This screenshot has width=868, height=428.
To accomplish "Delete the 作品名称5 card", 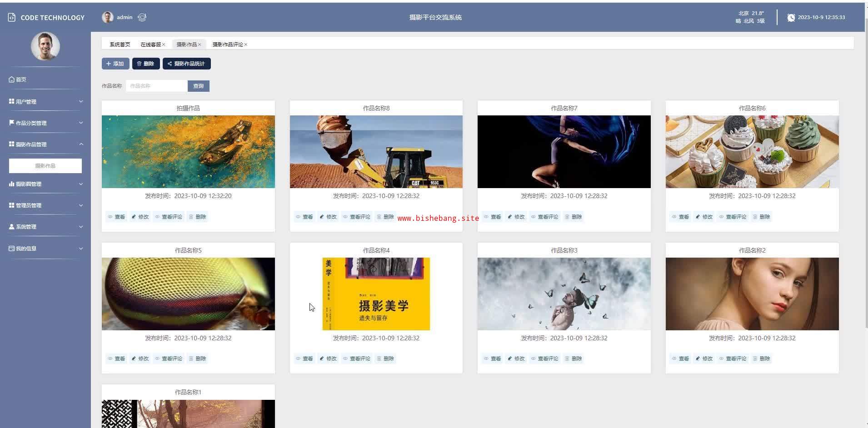I will pos(197,358).
